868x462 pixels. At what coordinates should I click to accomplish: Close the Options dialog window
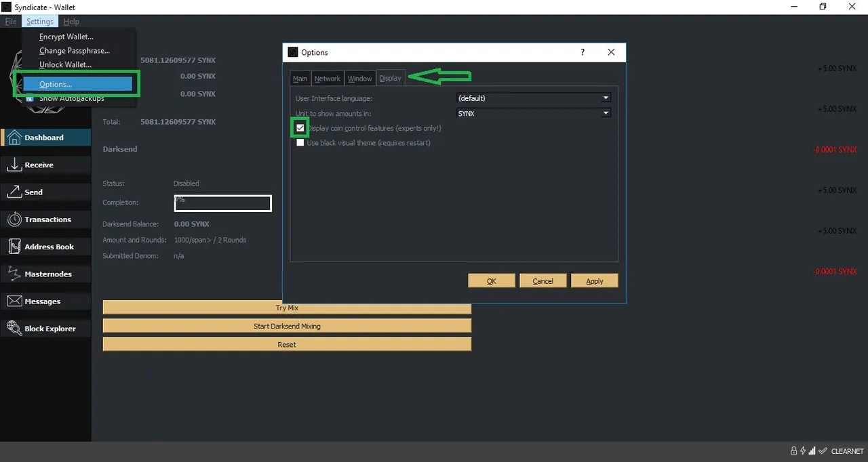[611, 52]
